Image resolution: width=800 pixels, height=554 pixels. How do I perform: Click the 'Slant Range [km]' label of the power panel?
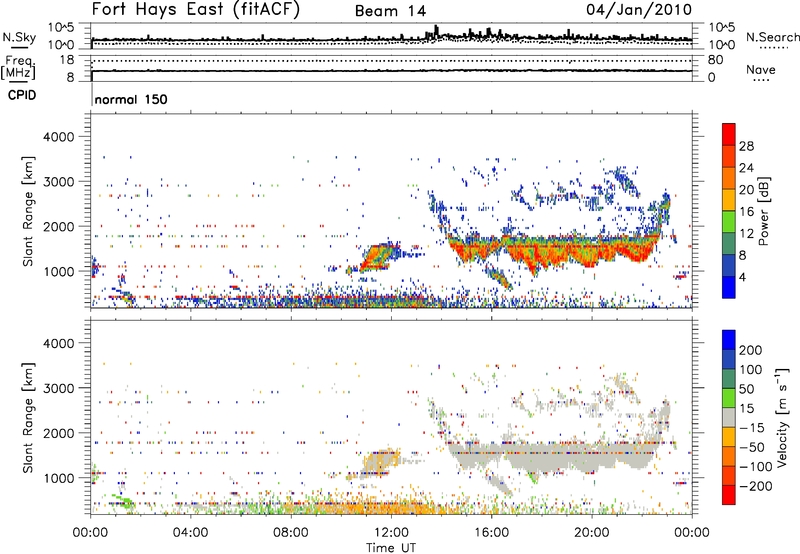28,211
